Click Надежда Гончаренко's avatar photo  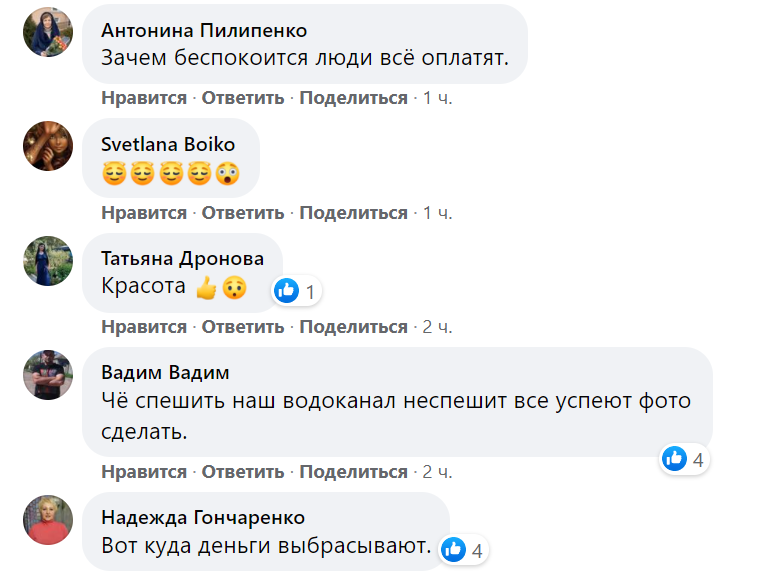[x=48, y=520]
